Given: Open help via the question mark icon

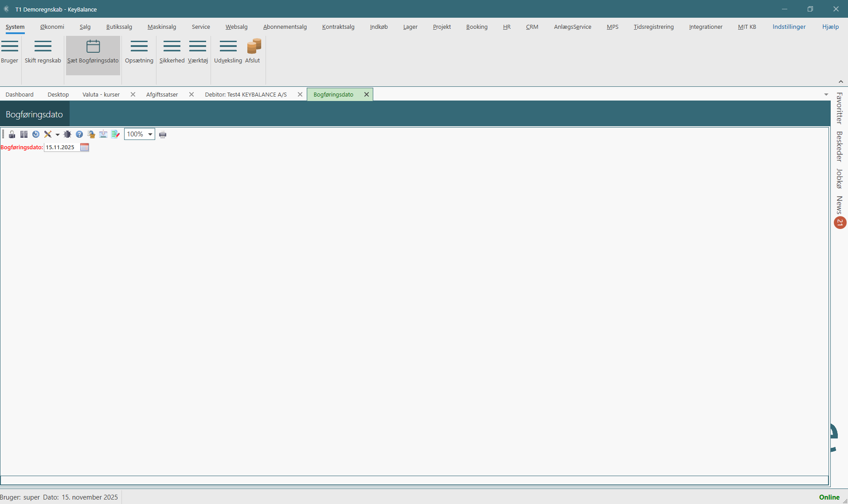Looking at the screenshot, I should (x=79, y=134).
